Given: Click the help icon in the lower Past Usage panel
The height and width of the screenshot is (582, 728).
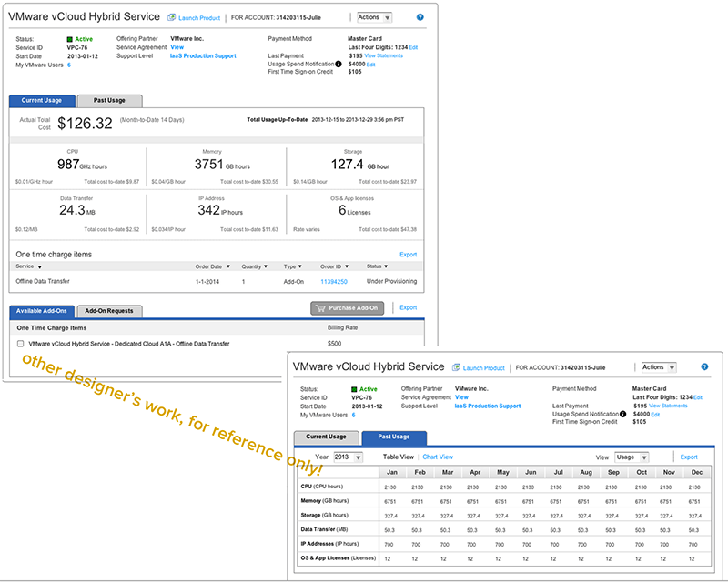Looking at the screenshot, I should 704,367.
